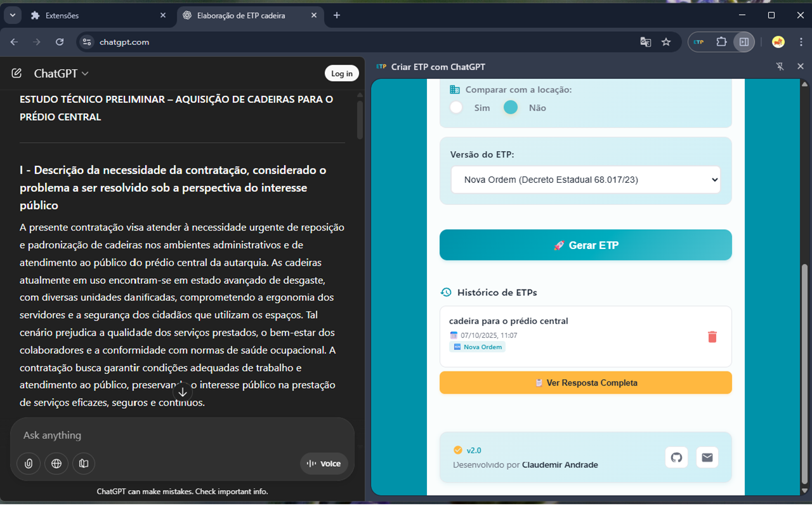Screen dimensions: 812x508
Task: Open the Chrome extensions puzzle icon
Action: click(x=722, y=42)
